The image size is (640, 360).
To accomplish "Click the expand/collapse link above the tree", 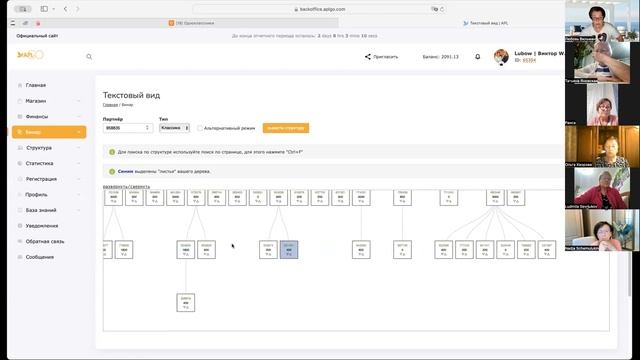I will (x=126, y=187).
